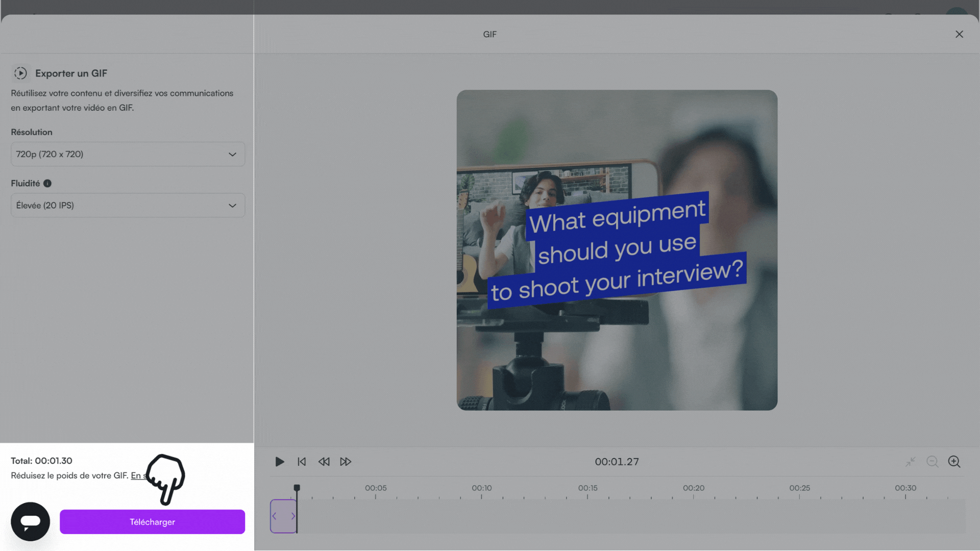Open the chat support bubble

pyautogui.click(x=31, y=521)
